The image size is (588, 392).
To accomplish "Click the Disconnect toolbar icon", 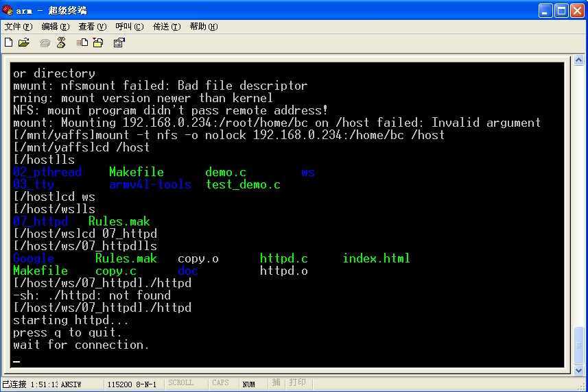I will [61, 42].
